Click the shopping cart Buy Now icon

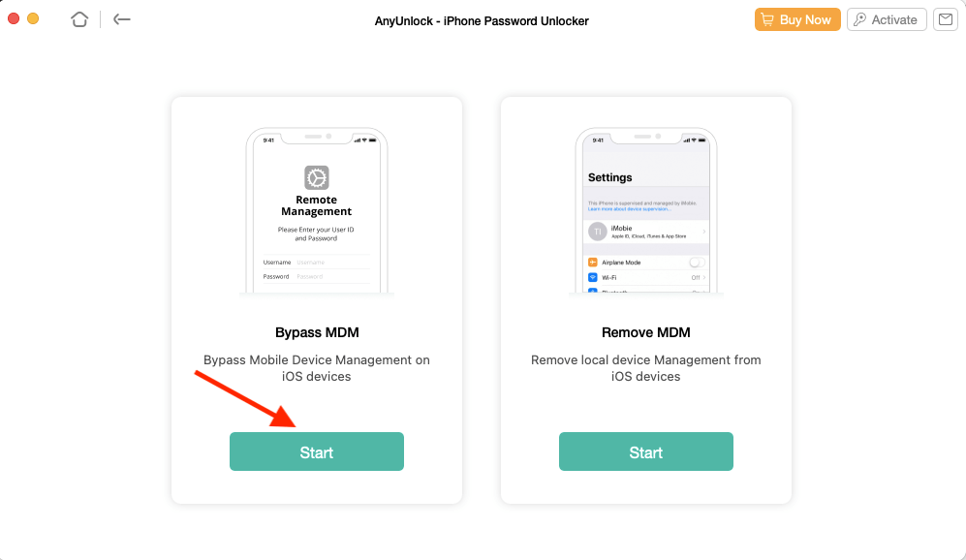point(767,19)
